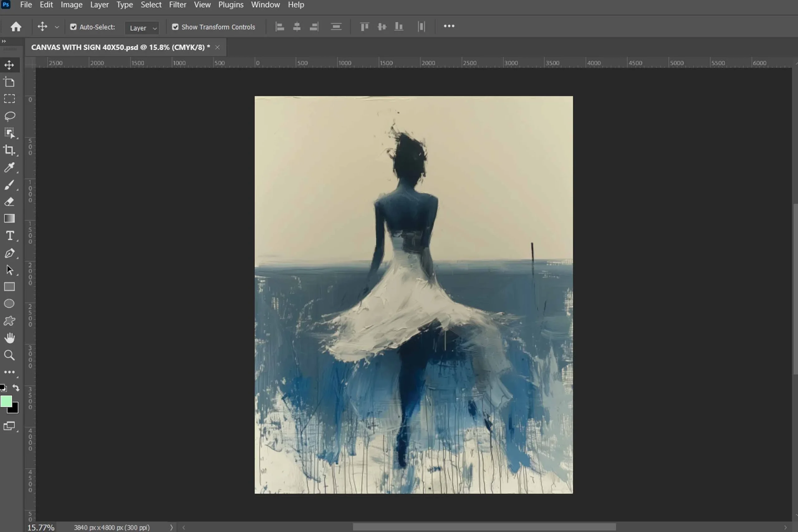This screenshot has height=532, width=798.
Task: Select the Brush tool
Action: 9,185
